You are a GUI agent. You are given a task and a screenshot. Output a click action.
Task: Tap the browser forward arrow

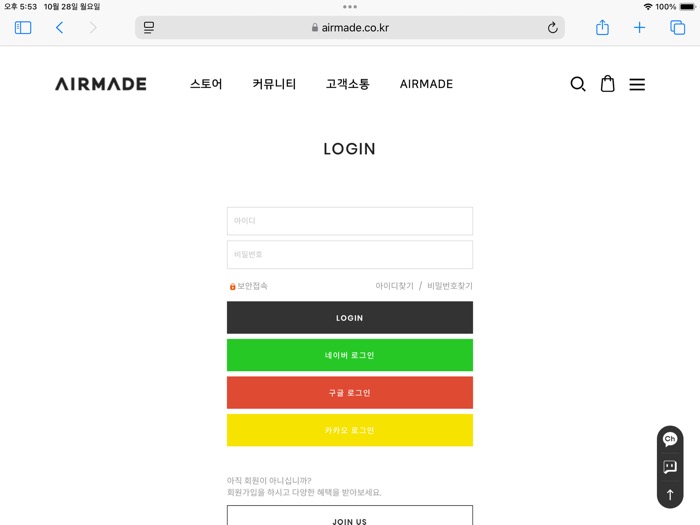click(93, 28)
